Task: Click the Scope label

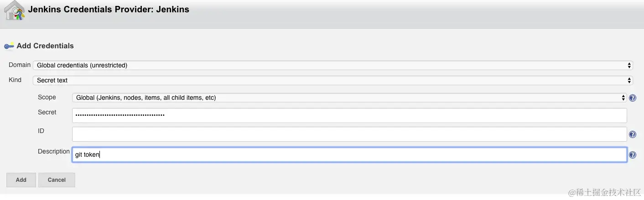Action: (x=47, y=97)
